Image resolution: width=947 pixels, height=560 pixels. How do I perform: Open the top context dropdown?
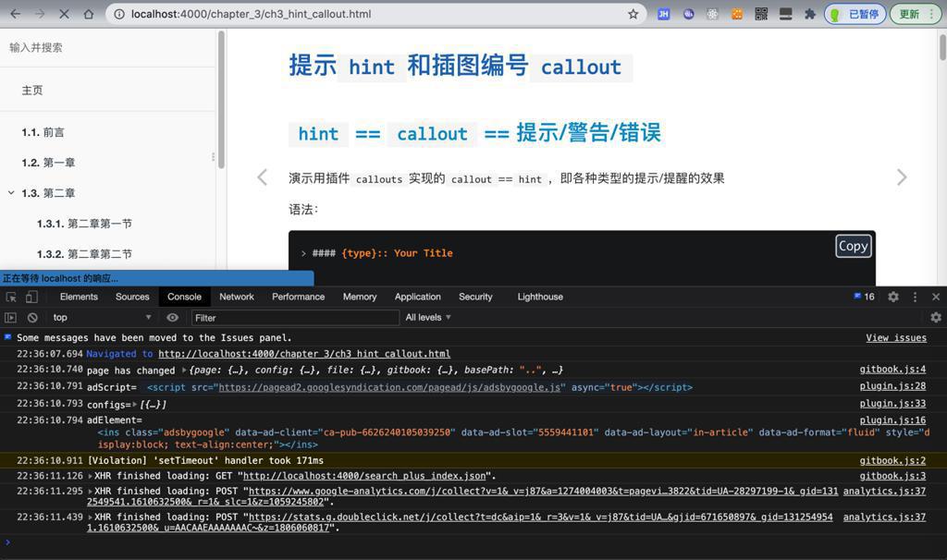click(102, 317)
